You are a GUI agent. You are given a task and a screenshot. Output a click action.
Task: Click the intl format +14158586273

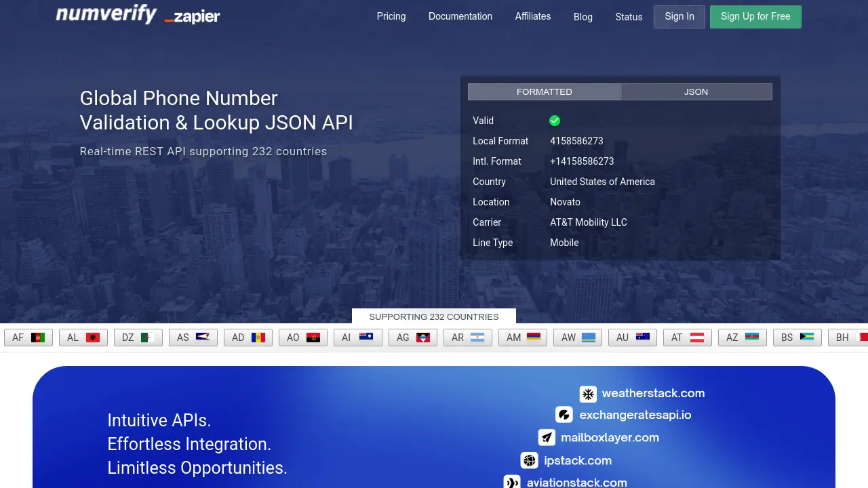coord(582,161)
